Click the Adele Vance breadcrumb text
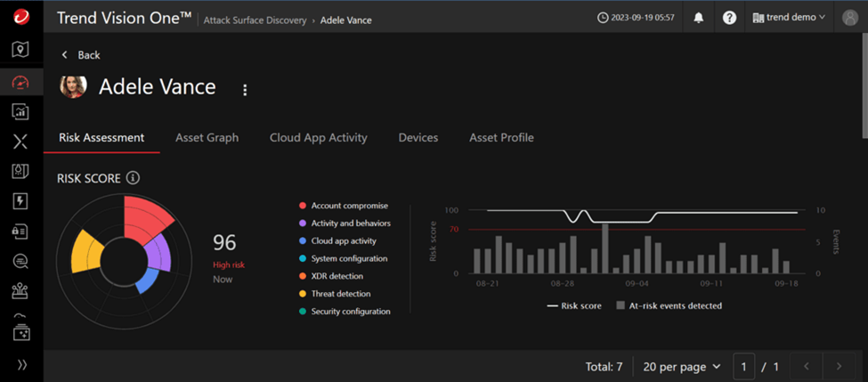The width and height of the screenshot is (868, 382). [346, 20]
